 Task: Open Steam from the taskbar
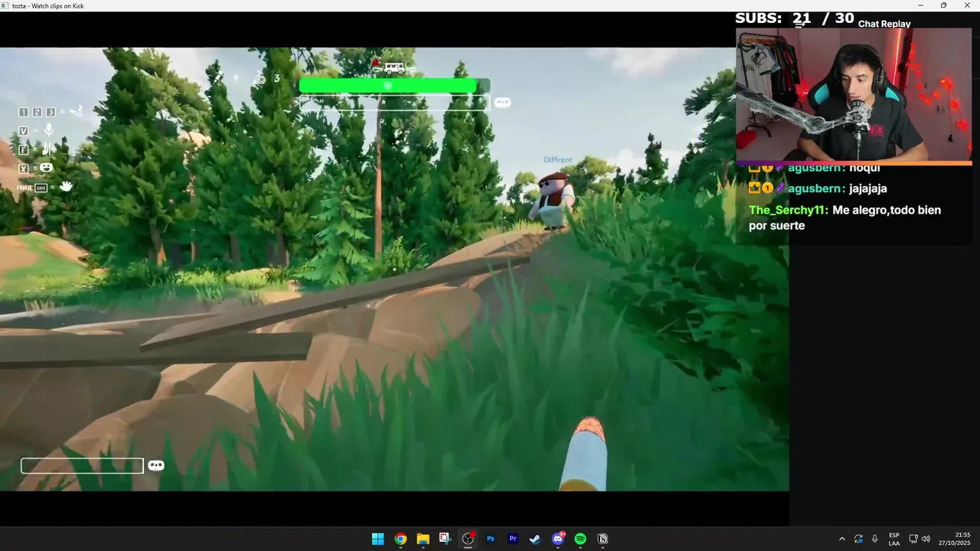tap(535, 539)
